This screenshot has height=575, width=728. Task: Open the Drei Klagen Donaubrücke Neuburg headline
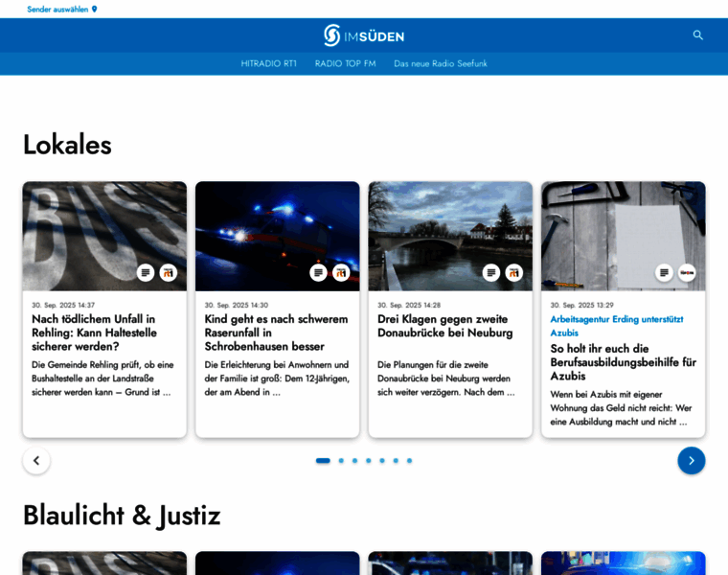(x=444, y=326)
